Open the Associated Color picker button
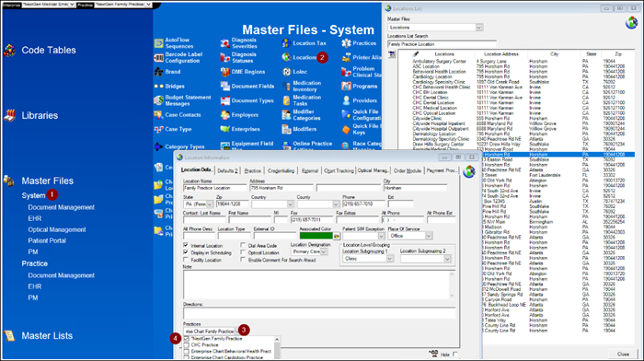The width and height of the screenshot is (644, 361). (337, 236)
